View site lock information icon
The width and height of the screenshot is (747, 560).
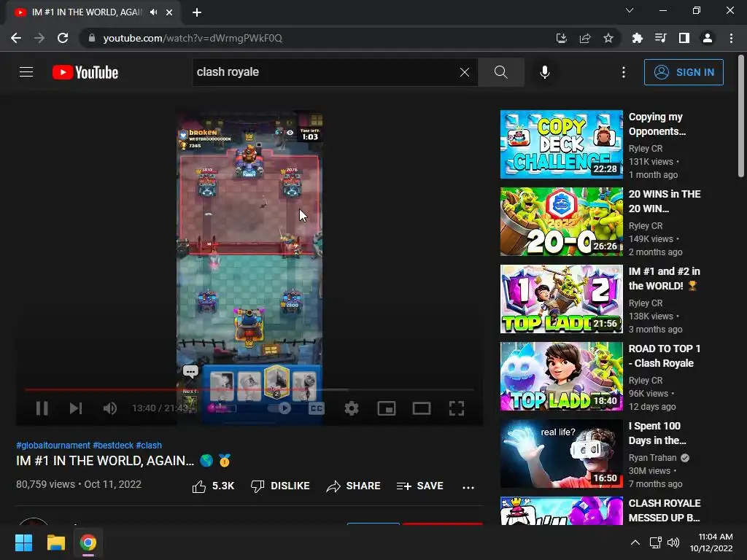click(x=91, y=38)
